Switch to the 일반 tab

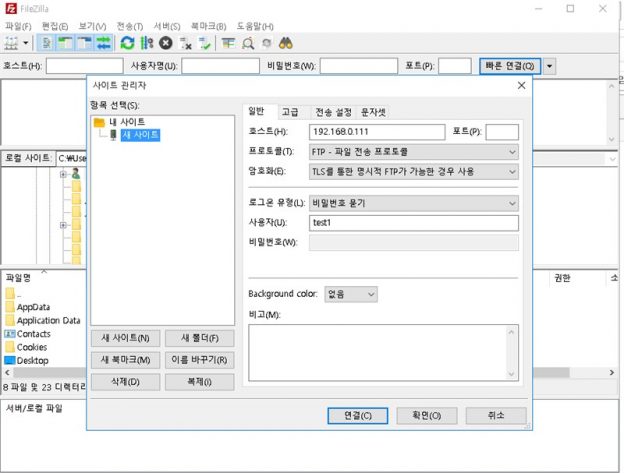coord(256,111)
